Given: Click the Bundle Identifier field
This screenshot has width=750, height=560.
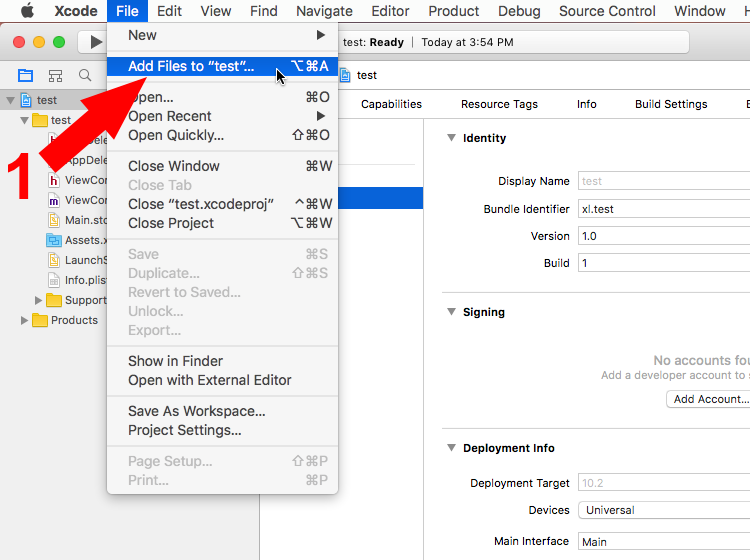Looking at the screenshot, I should [x=664, y=209].
